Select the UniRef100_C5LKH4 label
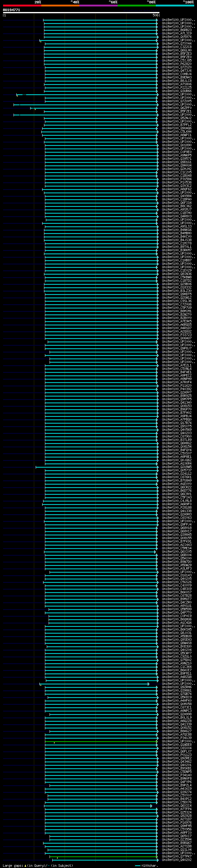 click(177, 132)
